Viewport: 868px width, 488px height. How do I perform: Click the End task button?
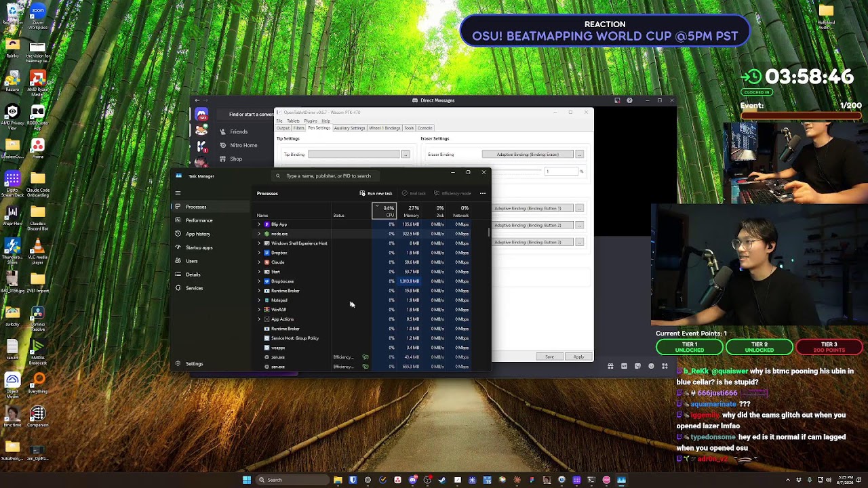[414, 193]
